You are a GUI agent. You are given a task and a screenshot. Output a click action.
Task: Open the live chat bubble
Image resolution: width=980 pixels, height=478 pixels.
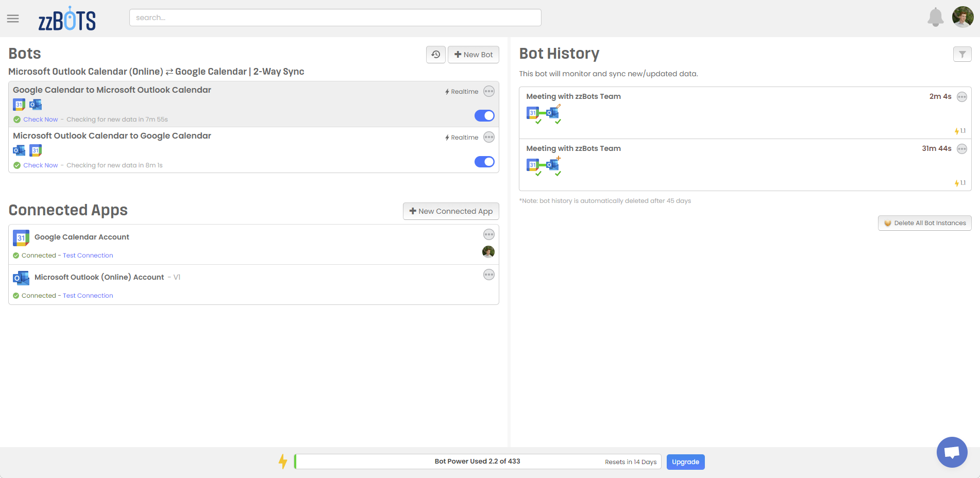coord(952,452)
